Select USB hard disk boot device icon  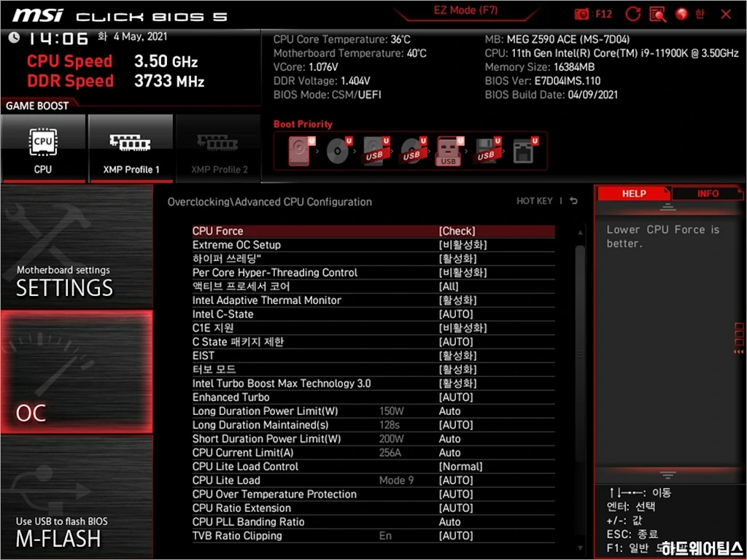376,150
